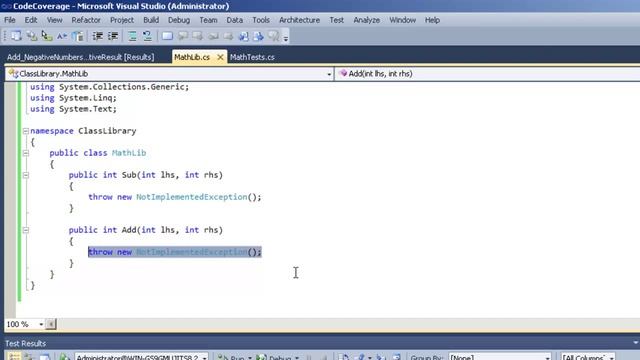Collapse the Add method outline
Screen dimensions: 640x360
pyautogui.click(x=26, y=230)
